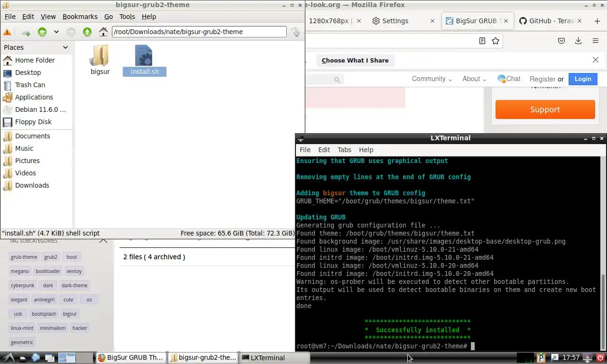Click the blue Login button
Screen dimensions: 607x364
tap(583, 79)
